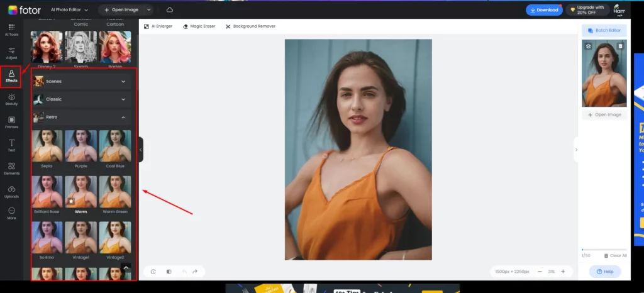Click the redo arrow

[195, 272]
